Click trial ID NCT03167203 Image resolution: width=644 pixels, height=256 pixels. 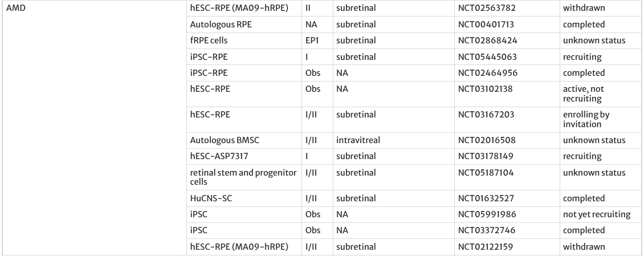tap(486, 115)
